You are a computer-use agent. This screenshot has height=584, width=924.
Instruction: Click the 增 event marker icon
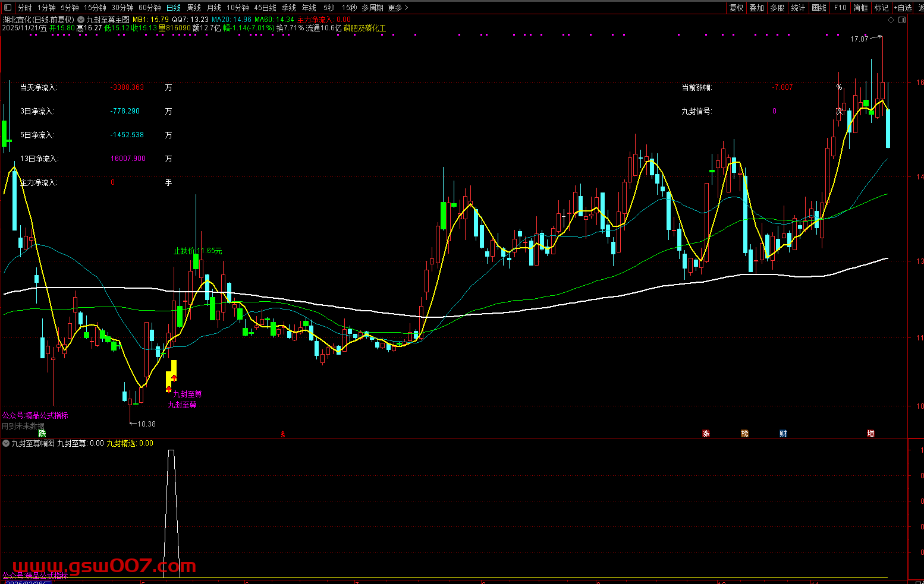(x=870, y=434)
